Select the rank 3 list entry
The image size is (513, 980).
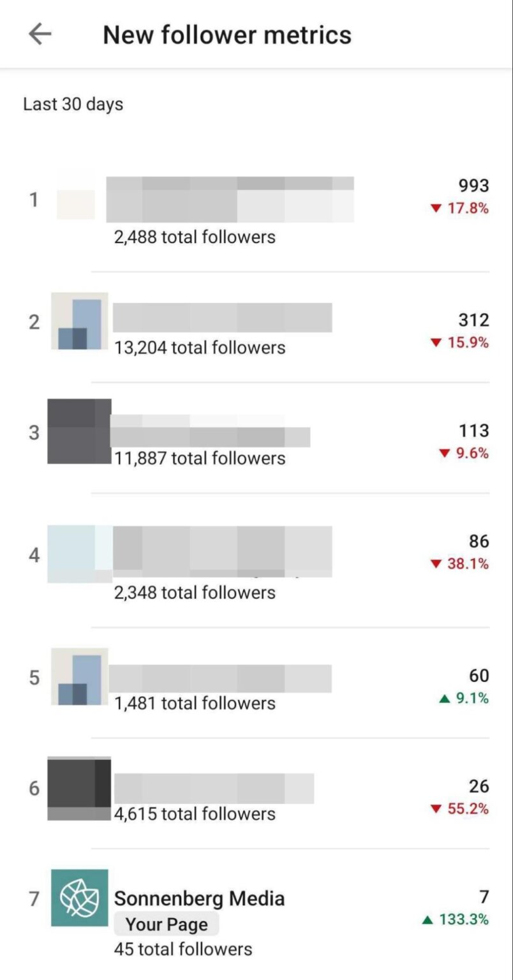point(255,433)
